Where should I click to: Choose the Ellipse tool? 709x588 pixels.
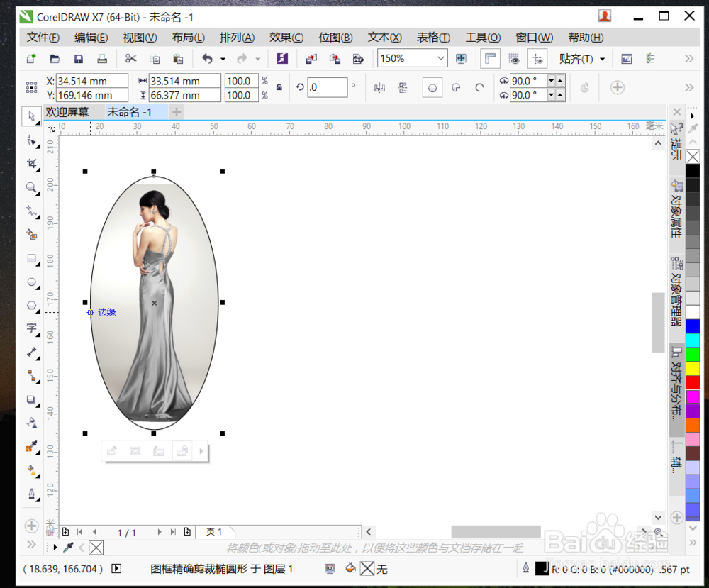pos(31,282)
